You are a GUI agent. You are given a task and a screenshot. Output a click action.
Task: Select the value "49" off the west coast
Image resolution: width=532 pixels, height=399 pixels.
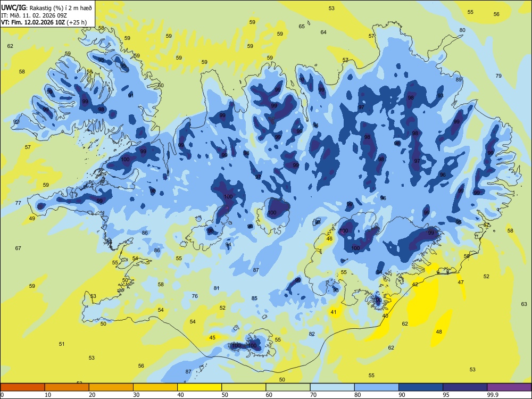32,219
